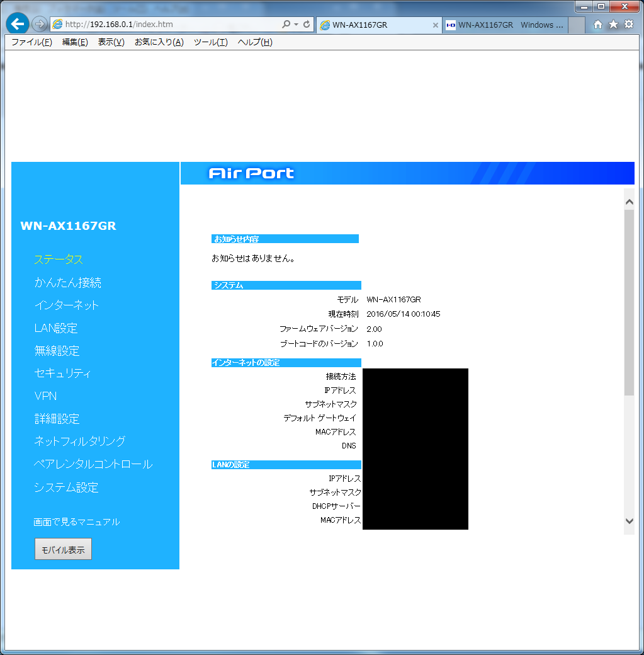Viewport: 644px width, 655px height.
Task: Click the お知らせはありません。 text
Action: pos(253,259)
